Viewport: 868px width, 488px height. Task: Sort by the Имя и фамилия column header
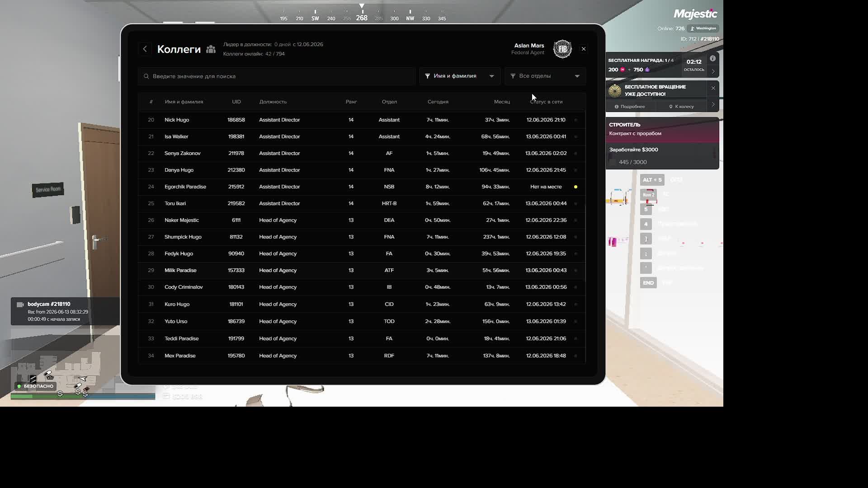click(x=184, y=102)
